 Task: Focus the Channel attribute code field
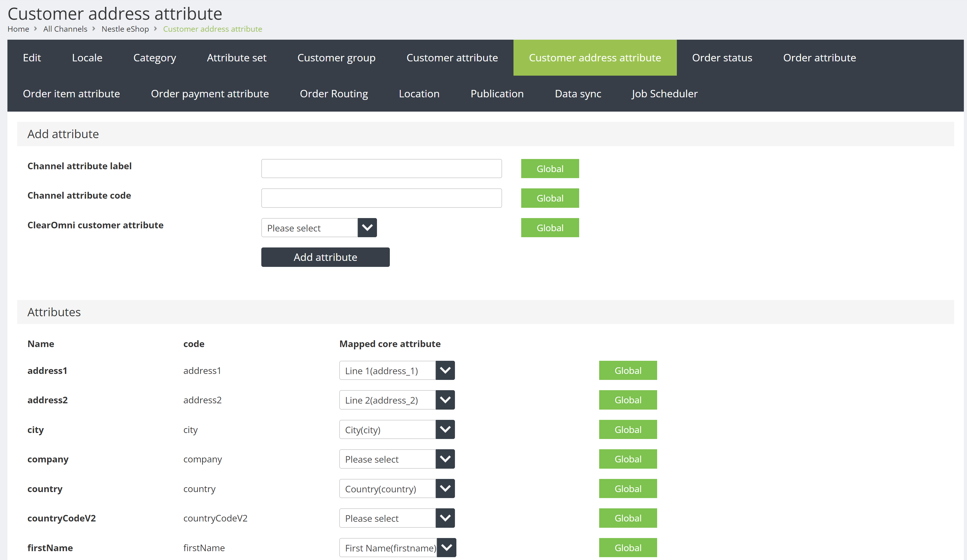pyautogui.click(x=382, y=198)
